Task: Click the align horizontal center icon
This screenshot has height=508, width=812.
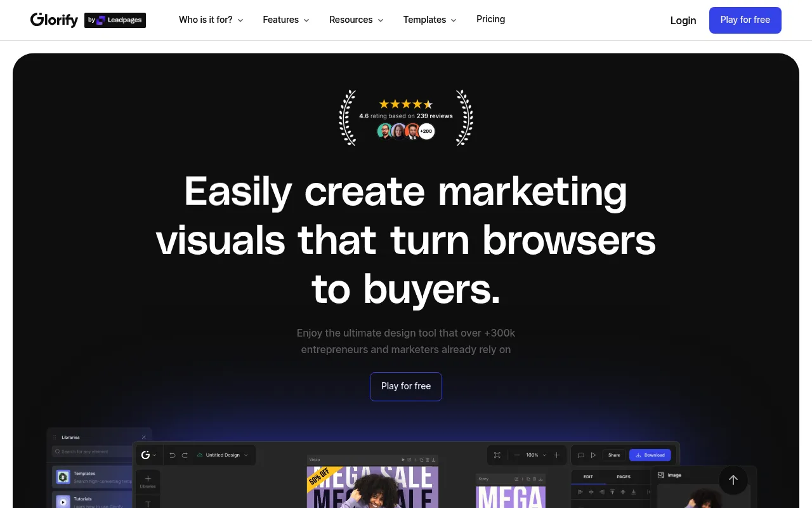Action: [x=591, y=492]
